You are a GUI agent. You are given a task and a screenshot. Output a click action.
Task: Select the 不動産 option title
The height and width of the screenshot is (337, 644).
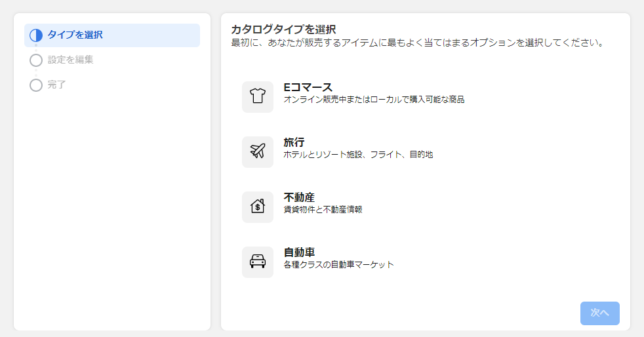pos(299,197)
